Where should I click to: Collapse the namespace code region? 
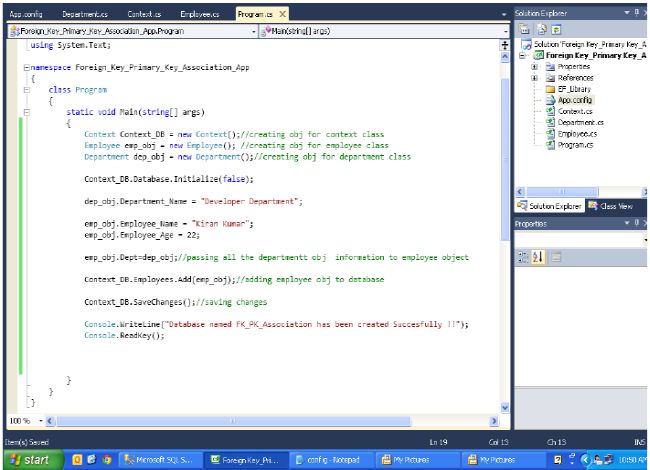(25, 67)
